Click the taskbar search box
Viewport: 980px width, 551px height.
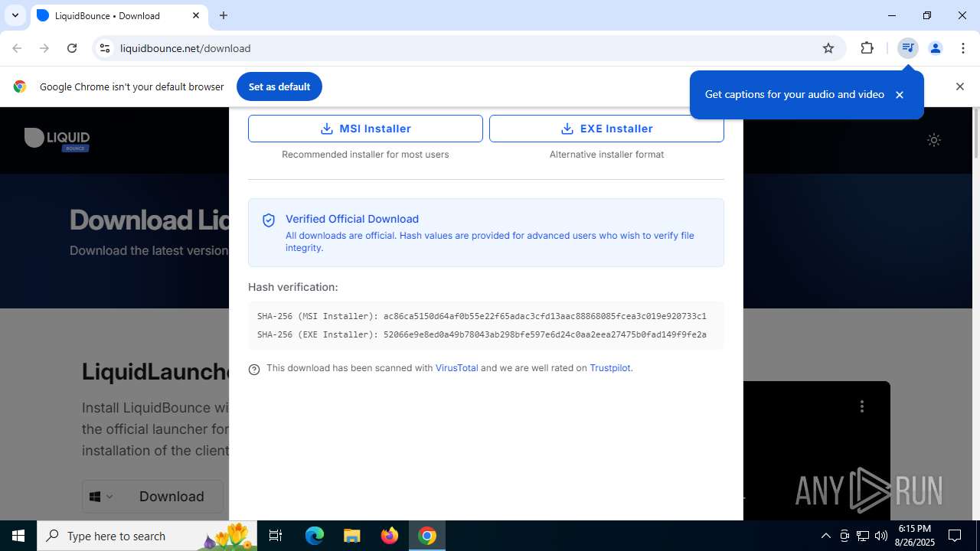point(147,536)
